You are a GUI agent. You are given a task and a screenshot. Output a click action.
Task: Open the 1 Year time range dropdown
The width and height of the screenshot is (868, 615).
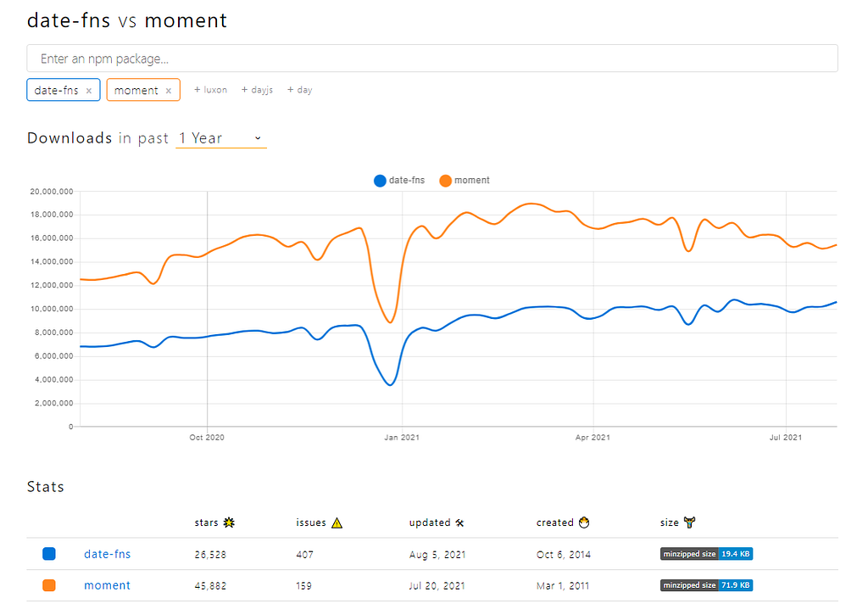[221, 138]
